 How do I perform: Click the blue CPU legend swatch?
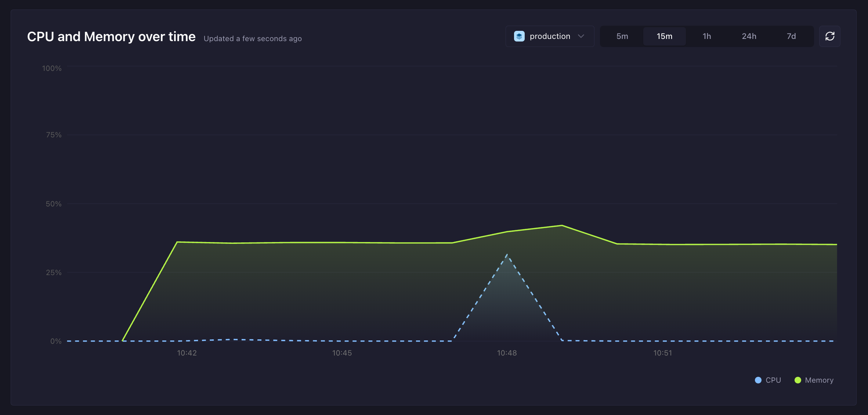click(x=758, y=380)
